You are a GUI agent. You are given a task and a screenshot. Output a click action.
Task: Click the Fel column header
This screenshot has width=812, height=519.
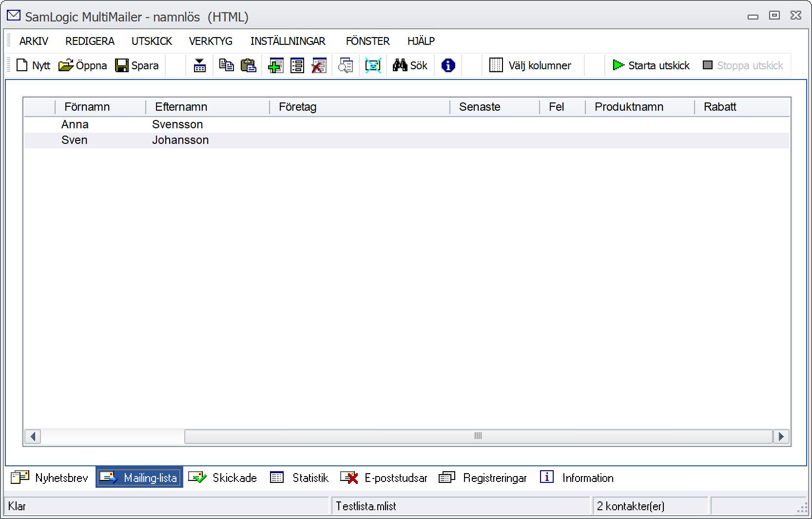click(562, 107)
